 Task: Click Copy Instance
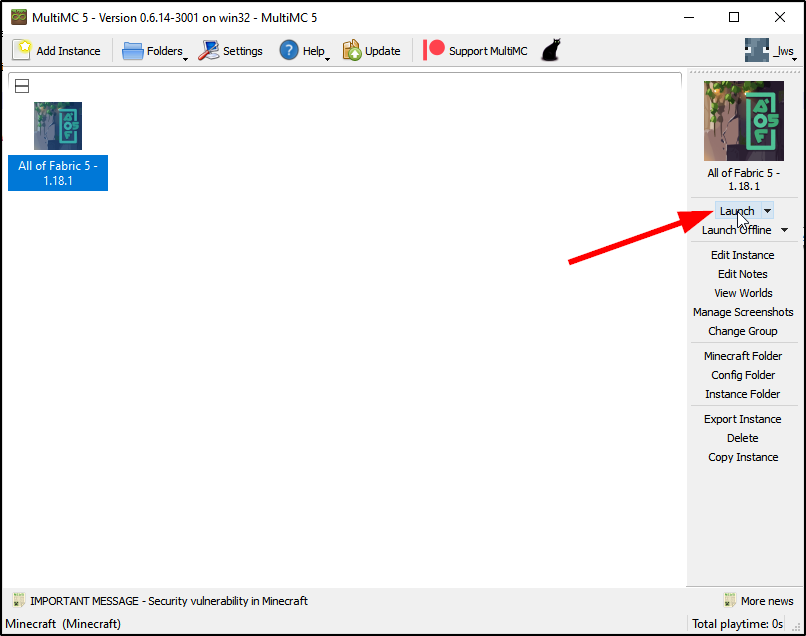pyautogui.click(x=743, y=457)
